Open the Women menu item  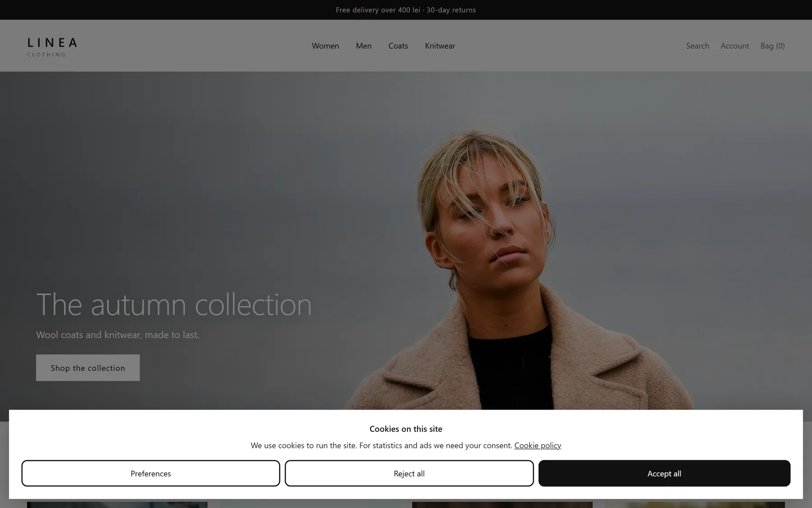[325, 46]
